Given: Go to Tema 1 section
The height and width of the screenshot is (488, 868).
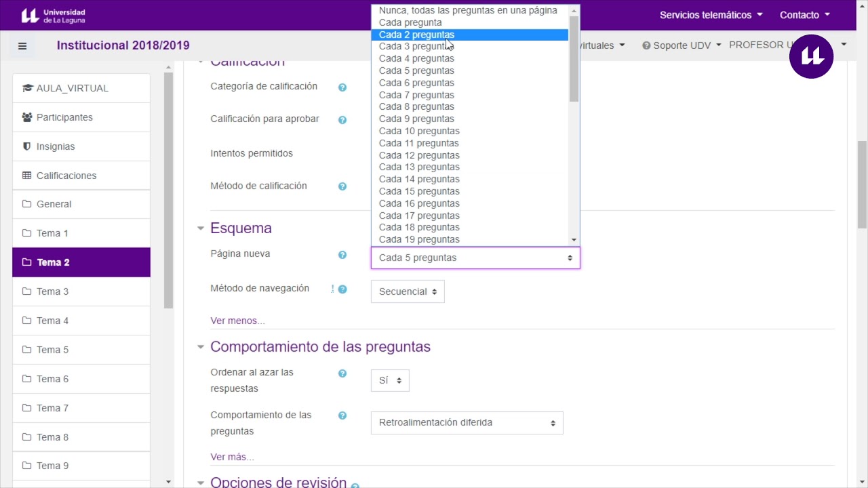Looking at the screenshot, I should (81, 233).
